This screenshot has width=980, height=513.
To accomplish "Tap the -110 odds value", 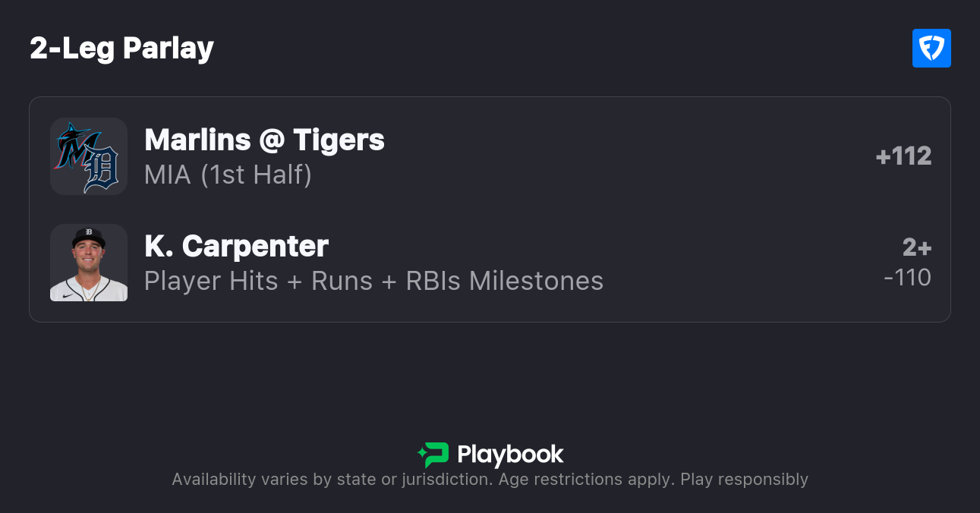I will [x=907, y=278].
